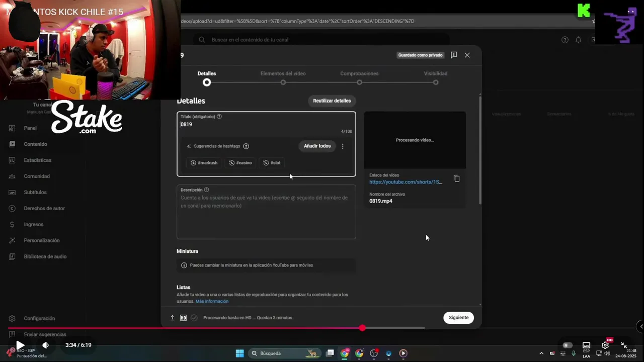Add the #markush hashtag chip
This screenshot has height=362, width=644.
tap(204, 163)
